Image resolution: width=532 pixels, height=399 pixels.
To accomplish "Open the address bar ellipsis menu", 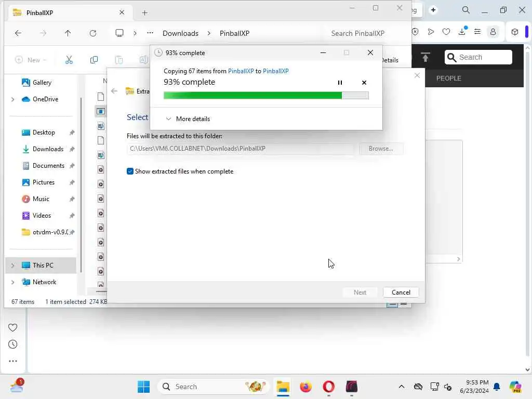I will 150,33.
